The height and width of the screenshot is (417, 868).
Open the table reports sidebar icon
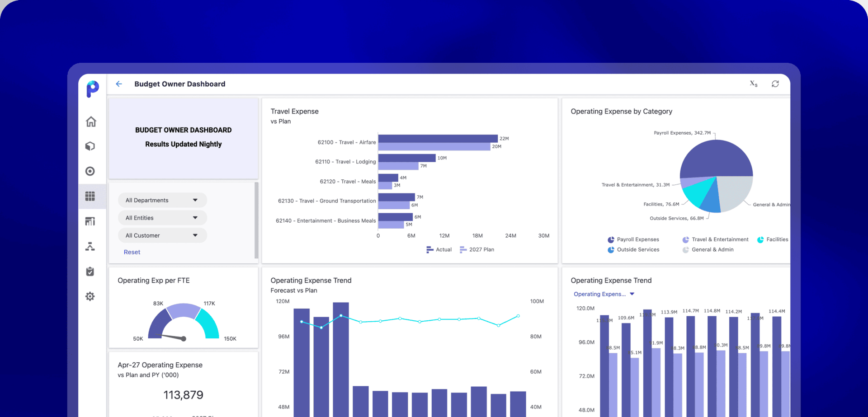[x=90, y=221]
